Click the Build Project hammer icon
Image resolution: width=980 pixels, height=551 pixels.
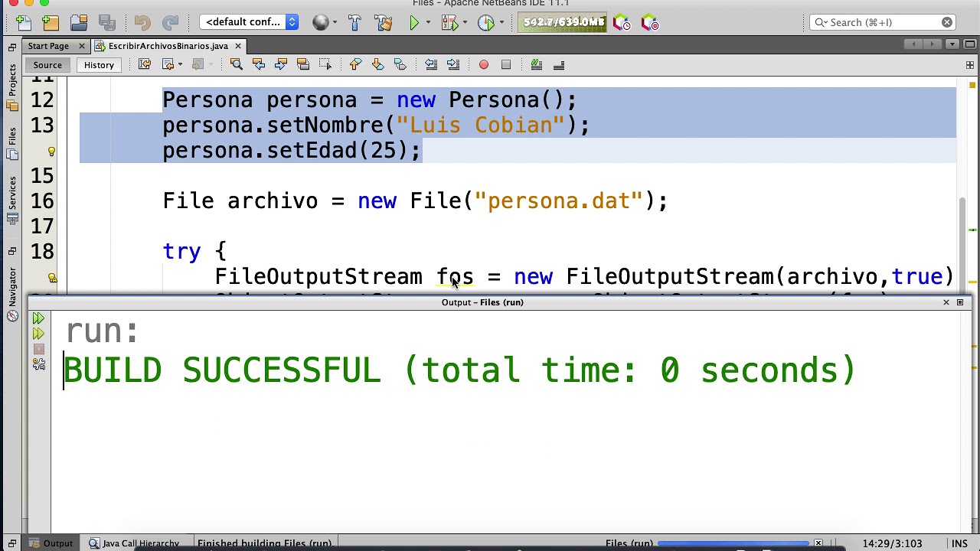354,22
